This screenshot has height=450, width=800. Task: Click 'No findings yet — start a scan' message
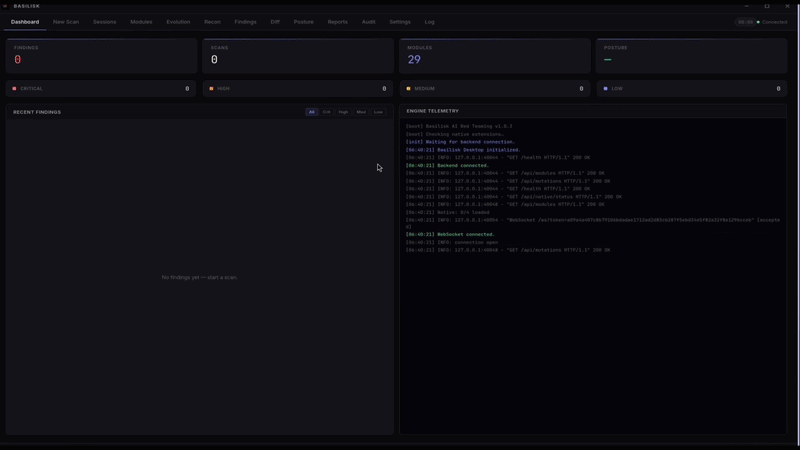(199, 278)
